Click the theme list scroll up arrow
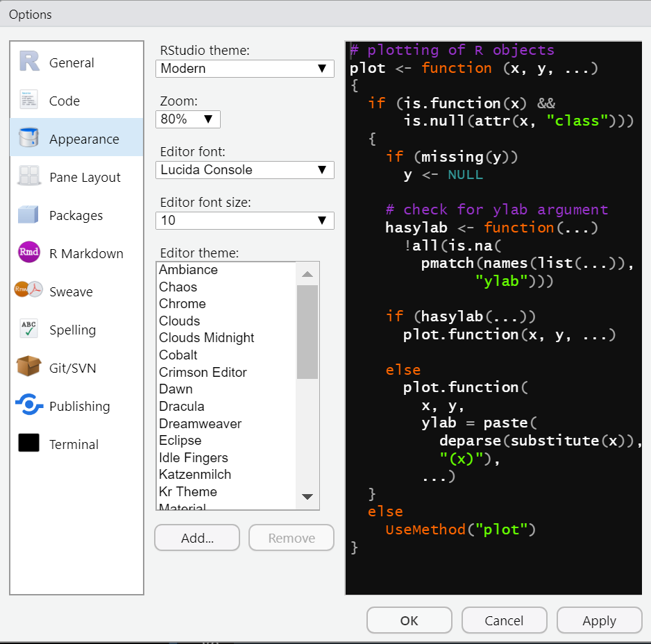Viewport: 651px width, 644px height. (307, 274)
